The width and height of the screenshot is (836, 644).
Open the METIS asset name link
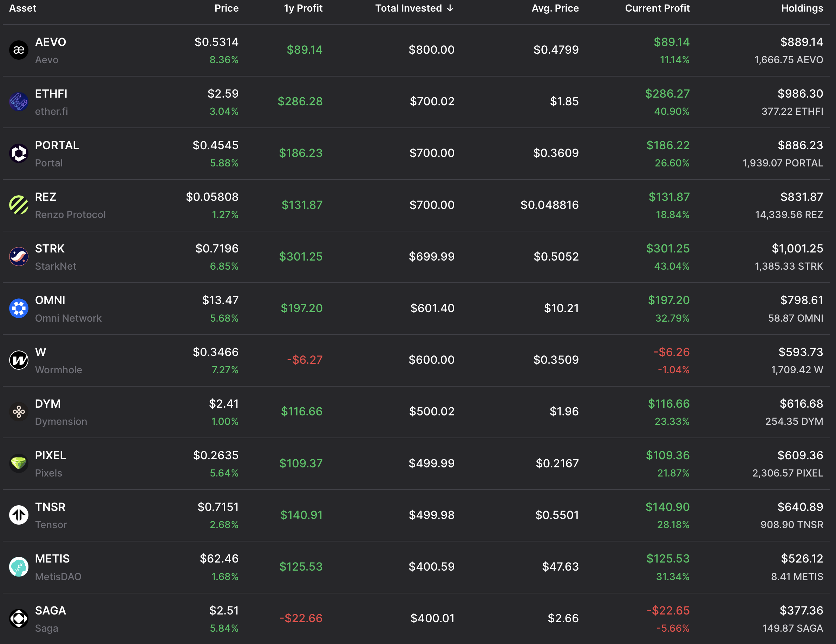point(52,559)
